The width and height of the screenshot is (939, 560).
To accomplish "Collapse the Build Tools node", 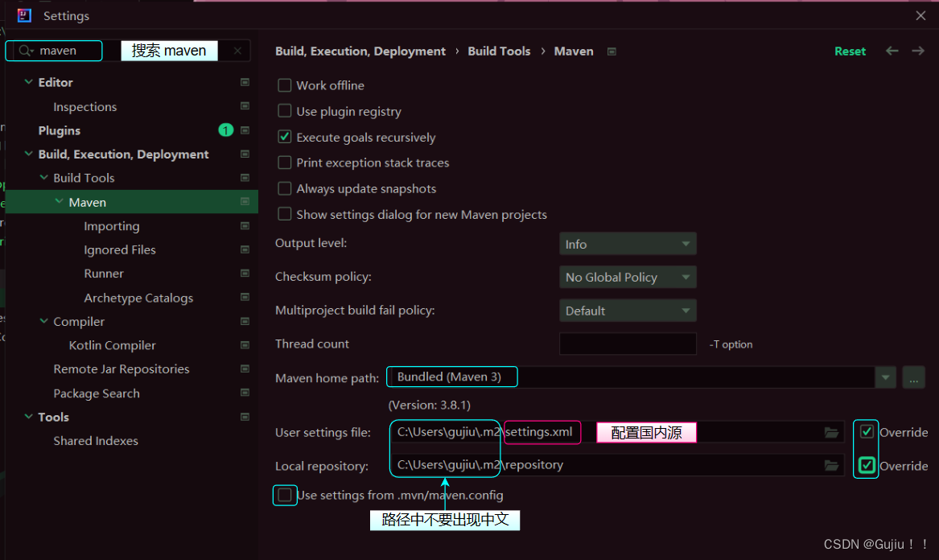I will [43, 177].
